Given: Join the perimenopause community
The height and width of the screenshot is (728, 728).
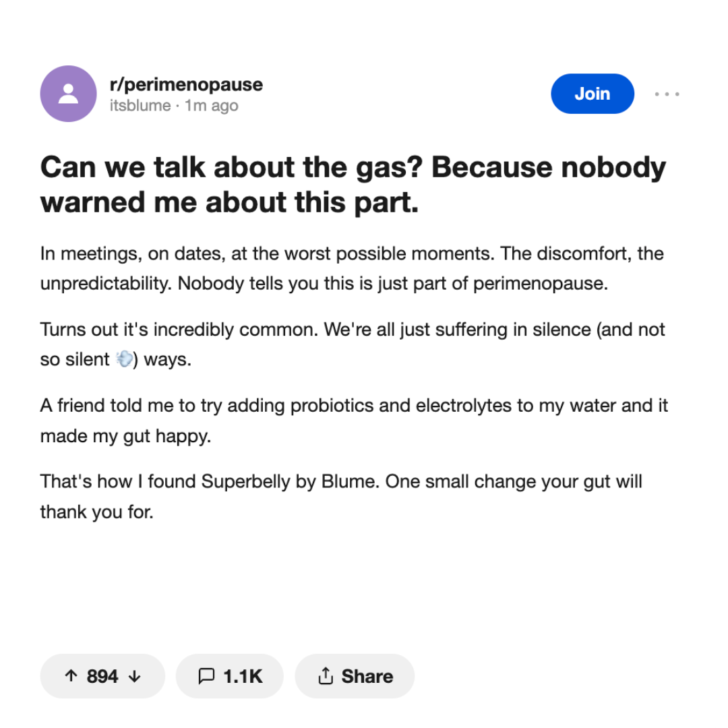Looking at the screenshot, I should tap(593, 94).
